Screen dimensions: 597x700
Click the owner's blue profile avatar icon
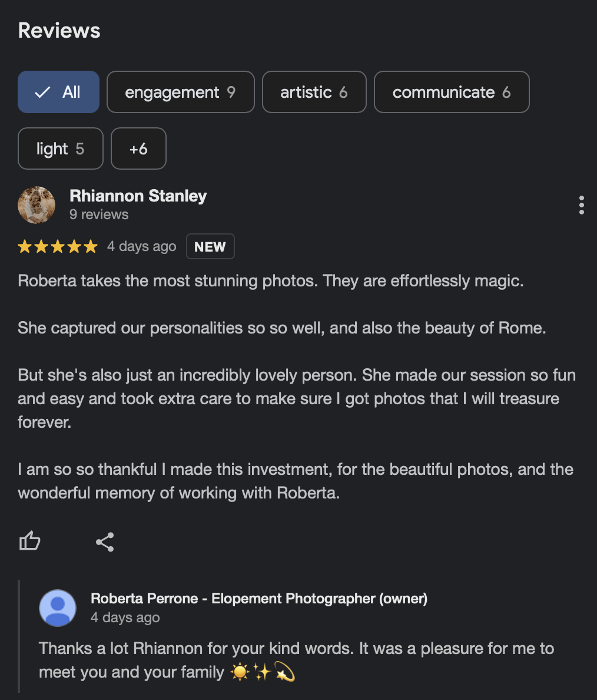click(x=58, y=607)
